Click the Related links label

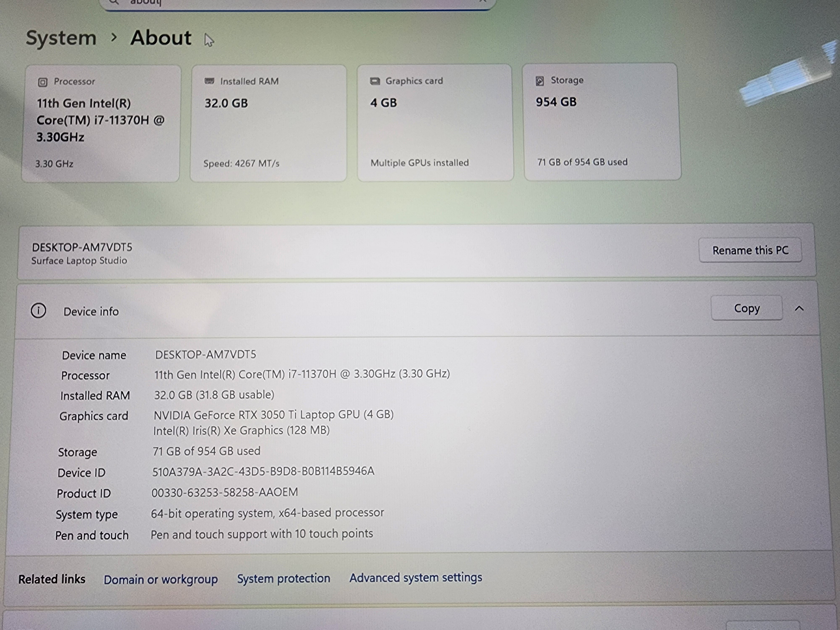pyautogui.click(x=52, y=579)
